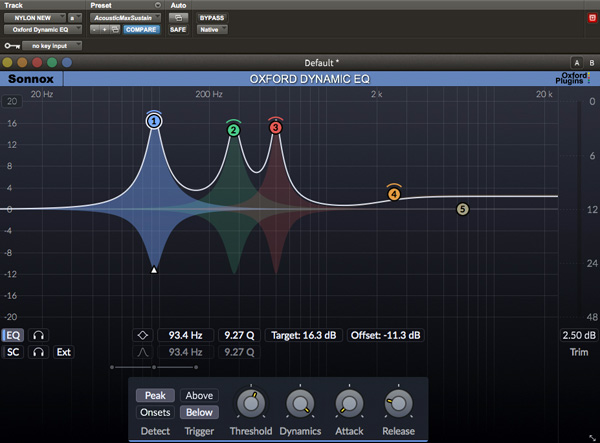Click the blue plug-in header dot
Viewport: 600px width, 443px height.
[x=67, y=62]
